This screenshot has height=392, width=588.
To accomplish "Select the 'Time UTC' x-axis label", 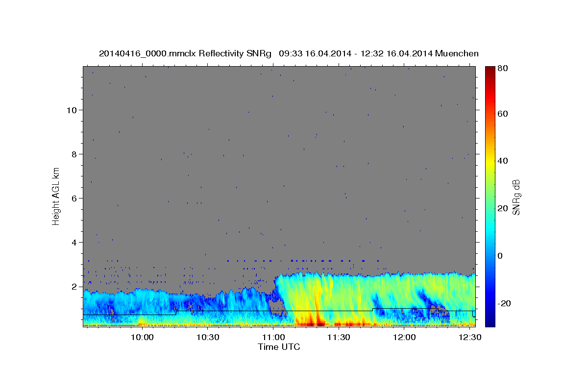I will tap(279, 347).
